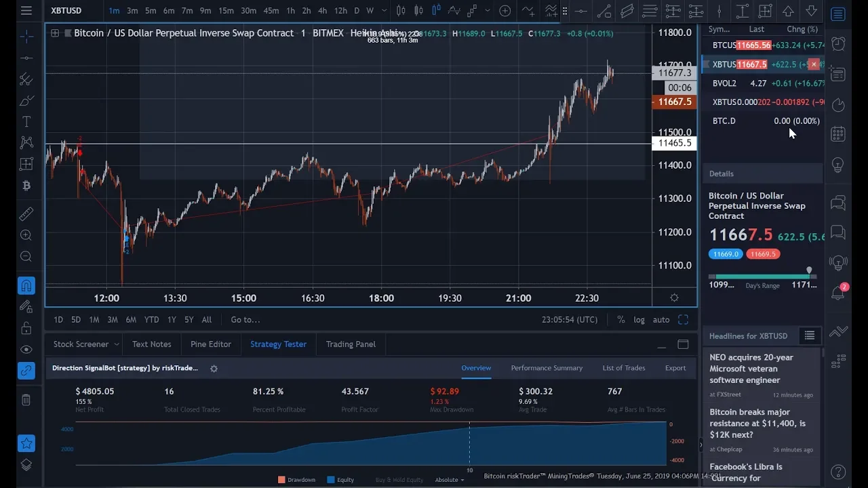Toggle auto scale mode

661,320
